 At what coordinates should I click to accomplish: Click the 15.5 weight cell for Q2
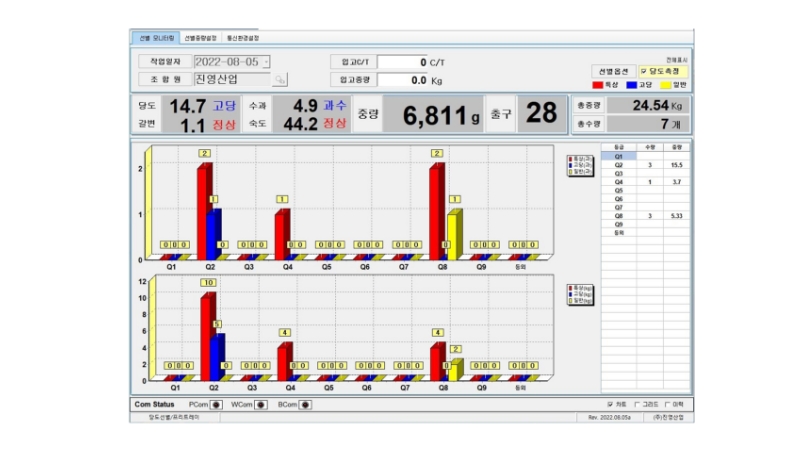[677, 165]
